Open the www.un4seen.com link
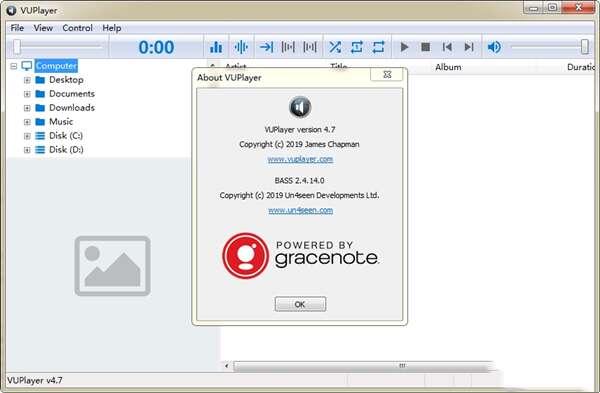This screenshot has width=600, height=393. pos(301,210)
